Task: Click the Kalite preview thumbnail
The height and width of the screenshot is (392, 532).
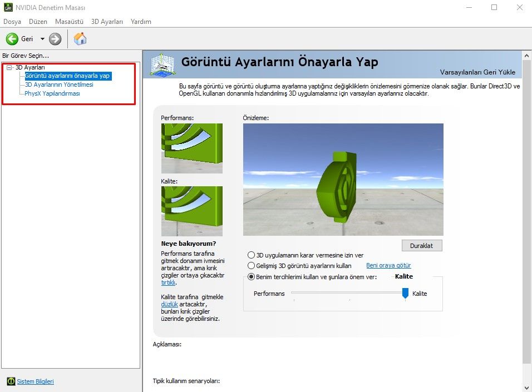Action: click(191, 211)
